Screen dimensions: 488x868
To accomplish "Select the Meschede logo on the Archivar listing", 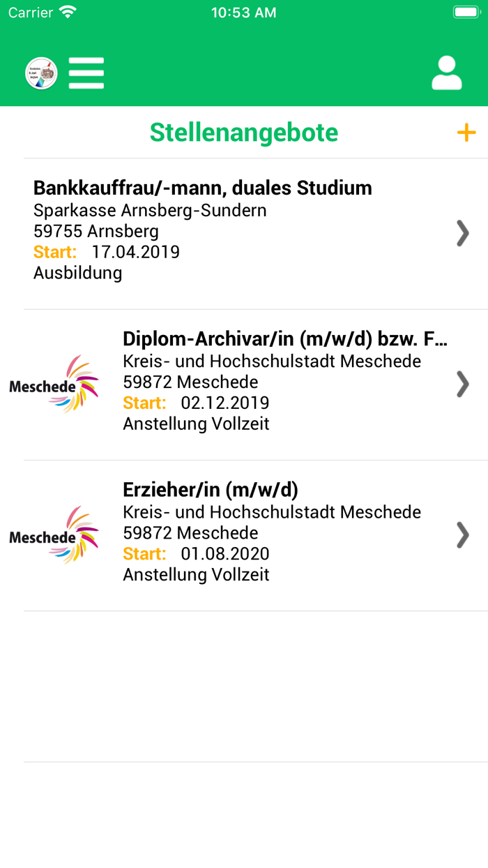I will point(54,384).
